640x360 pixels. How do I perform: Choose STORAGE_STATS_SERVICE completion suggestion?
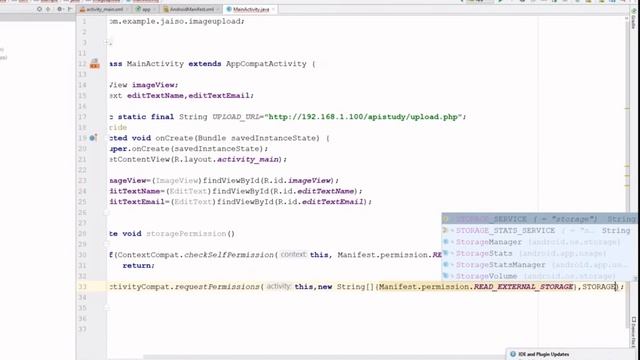coord(539,231)
